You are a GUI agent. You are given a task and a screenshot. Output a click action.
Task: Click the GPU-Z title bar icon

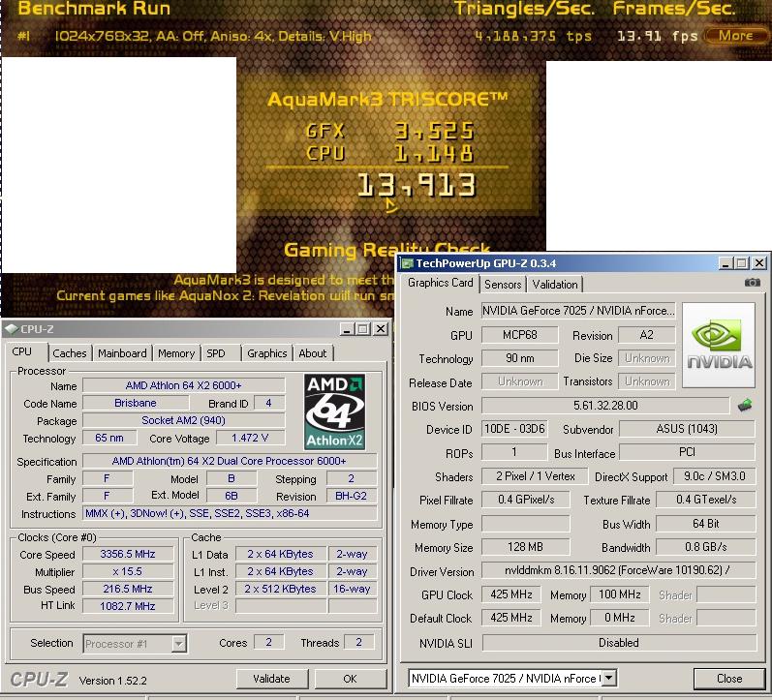(x=407, y=263)
